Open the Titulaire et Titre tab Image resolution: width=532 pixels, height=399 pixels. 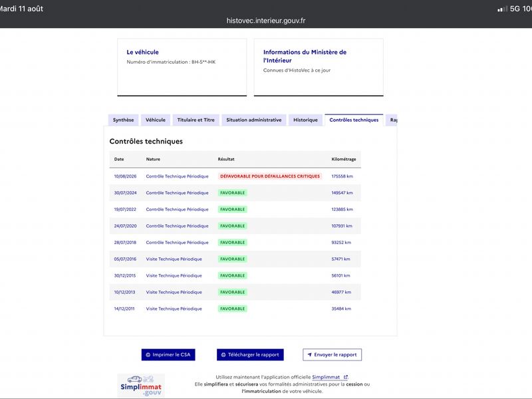pyautogui.click(x=196, y=120)
